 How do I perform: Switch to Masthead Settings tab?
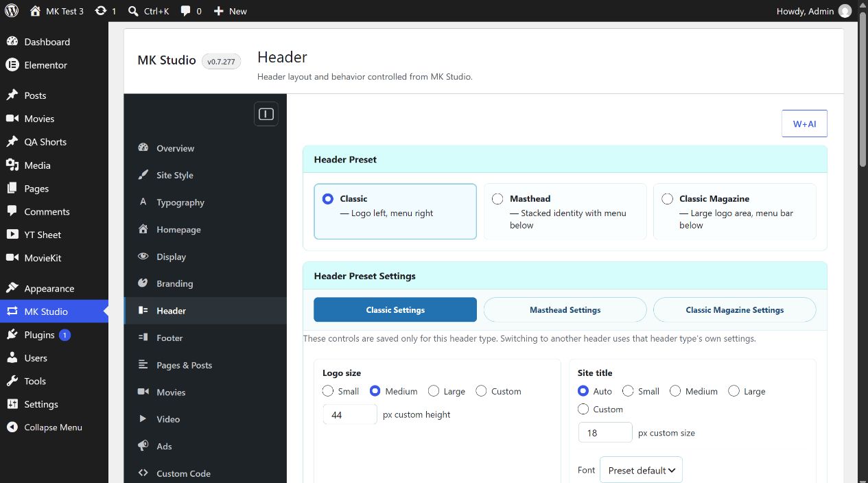point(565,310)
